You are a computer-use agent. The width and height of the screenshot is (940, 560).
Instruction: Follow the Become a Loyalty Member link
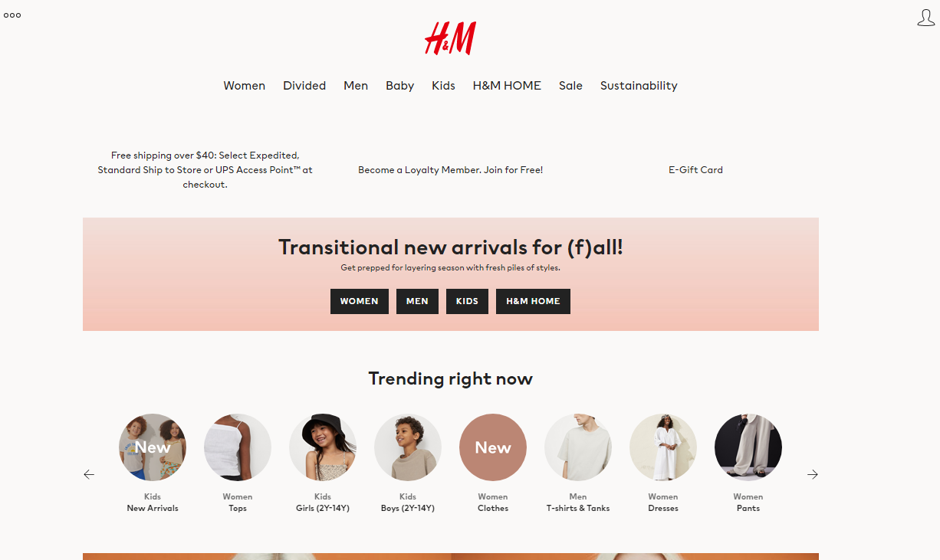(450, 170)
